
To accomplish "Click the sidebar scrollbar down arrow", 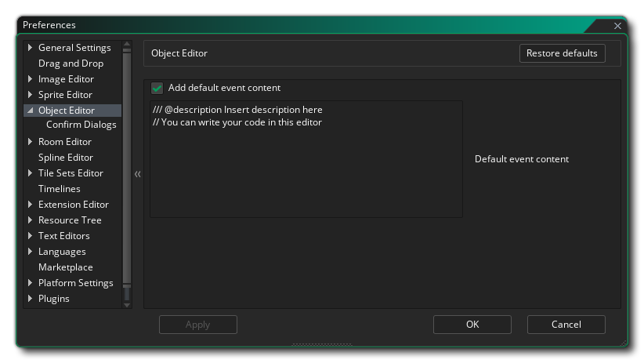I will click(127, 304).
